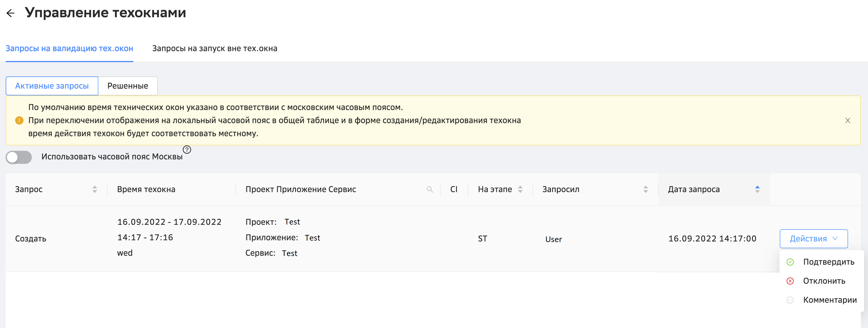Click the help question mark icon
Image resolution: width=868 pixels, height=328 pixels.
point(187,149)
